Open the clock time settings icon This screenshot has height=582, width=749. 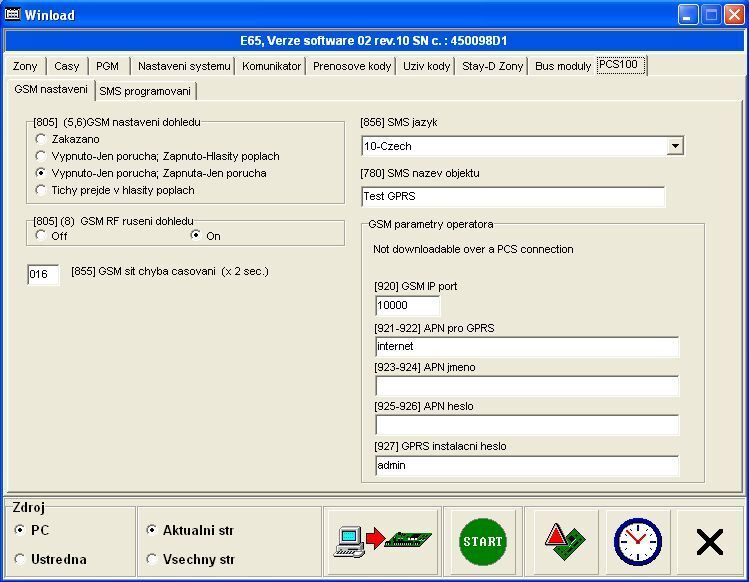point(636,541)
